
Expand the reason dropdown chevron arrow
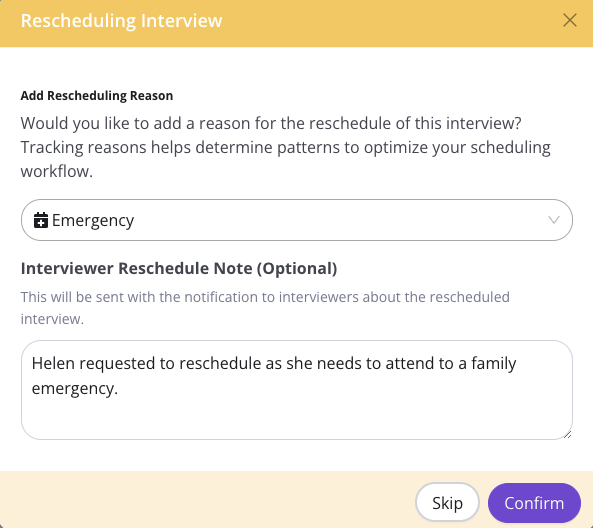tap(554, 220)
